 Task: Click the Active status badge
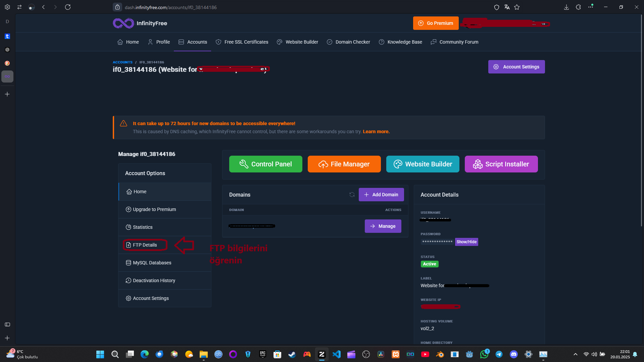tap(430, 264)
